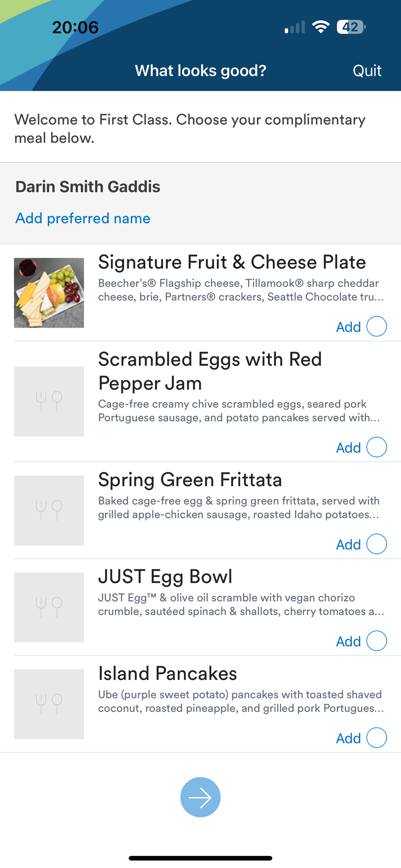Click the Add label for Spring Green Frittata

pyautogui.click(x=348, y=544)
